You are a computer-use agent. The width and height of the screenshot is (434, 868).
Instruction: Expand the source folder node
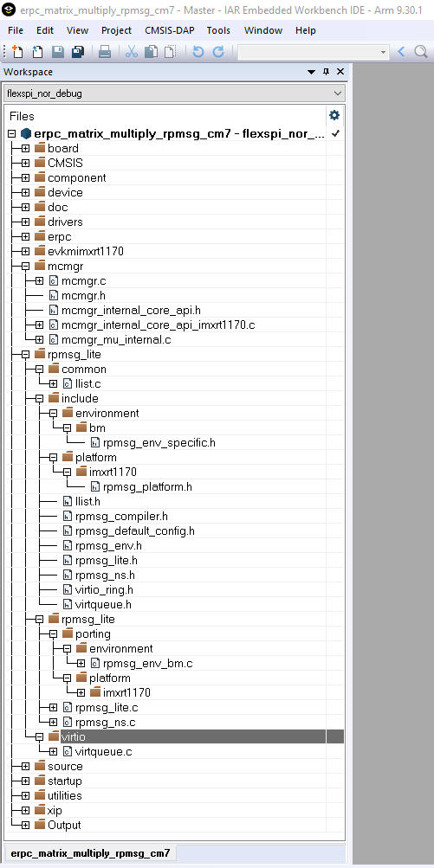tap(25, 767)
